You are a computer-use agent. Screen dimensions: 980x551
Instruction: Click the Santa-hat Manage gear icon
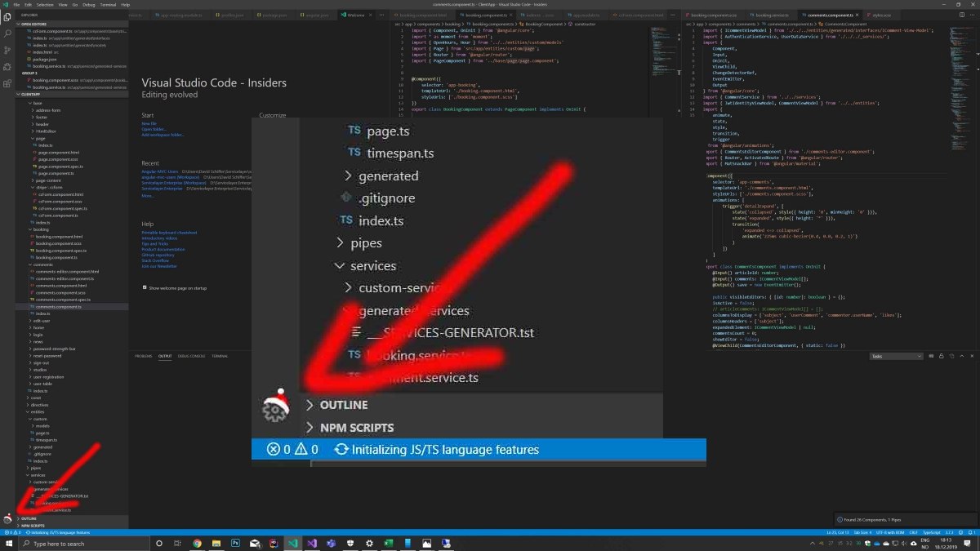[x=7, y=518]
